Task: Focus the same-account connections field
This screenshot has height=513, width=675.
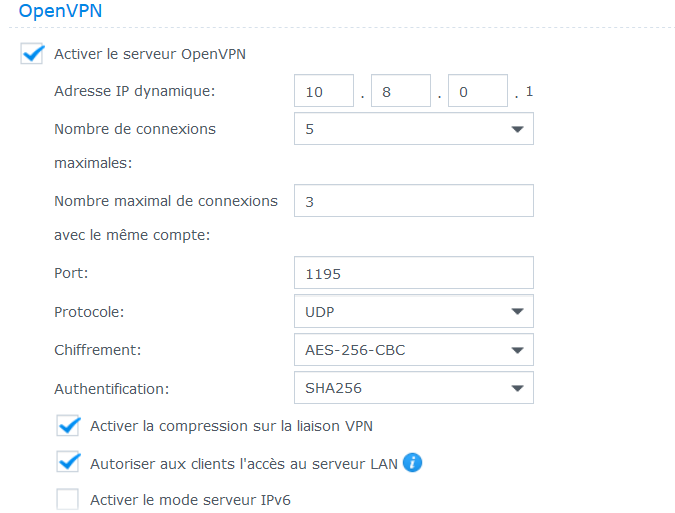Action: [414, 201]
